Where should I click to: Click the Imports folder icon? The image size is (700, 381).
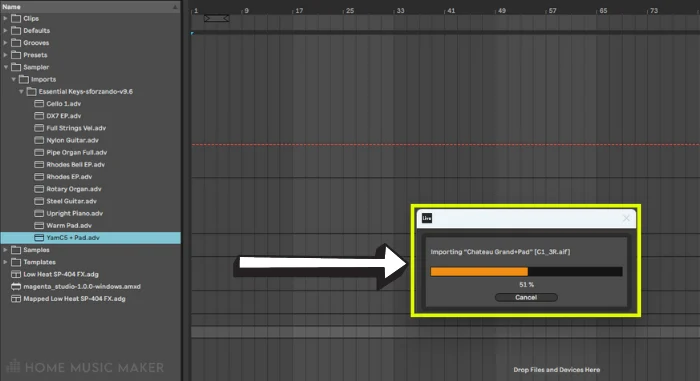tap(24, 79)
